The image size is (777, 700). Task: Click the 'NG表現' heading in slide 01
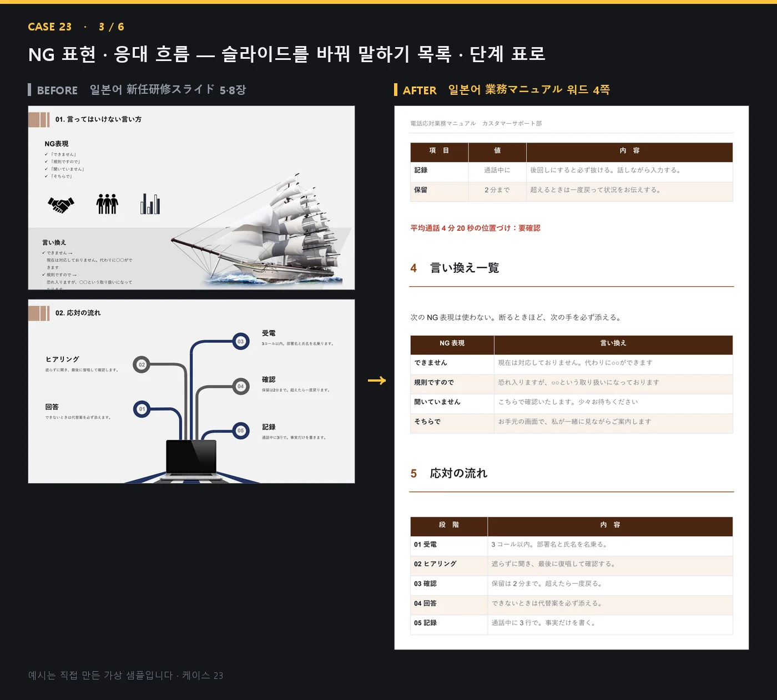[x=57, y=144]
